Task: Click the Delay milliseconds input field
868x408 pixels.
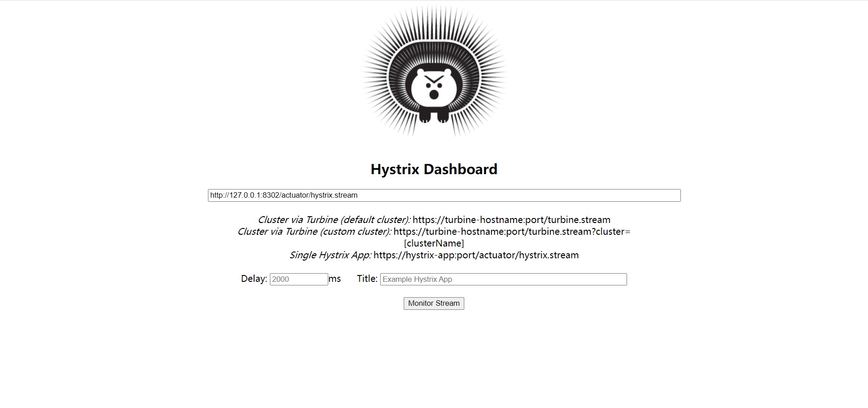Action: 299,279
